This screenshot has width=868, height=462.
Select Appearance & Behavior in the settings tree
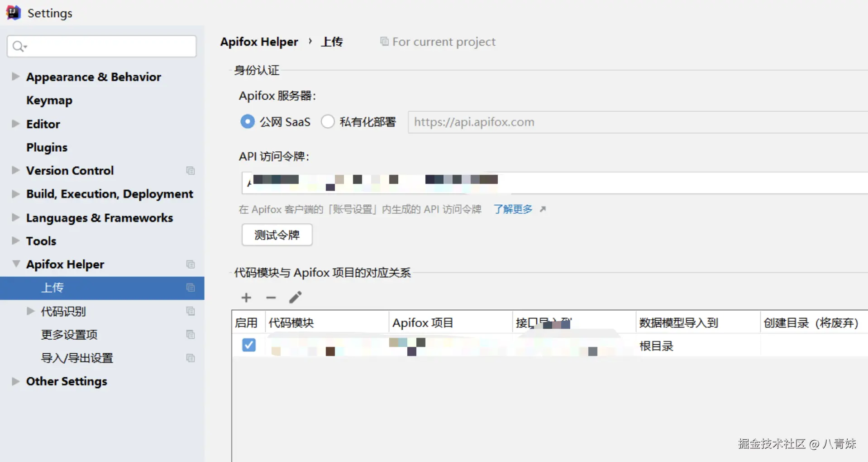coord(94,77)
